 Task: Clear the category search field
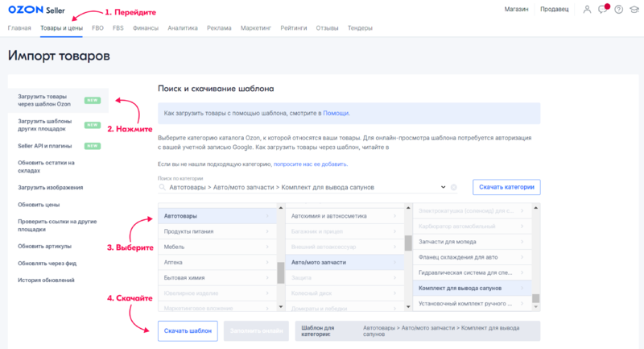[x=453, y=187]
